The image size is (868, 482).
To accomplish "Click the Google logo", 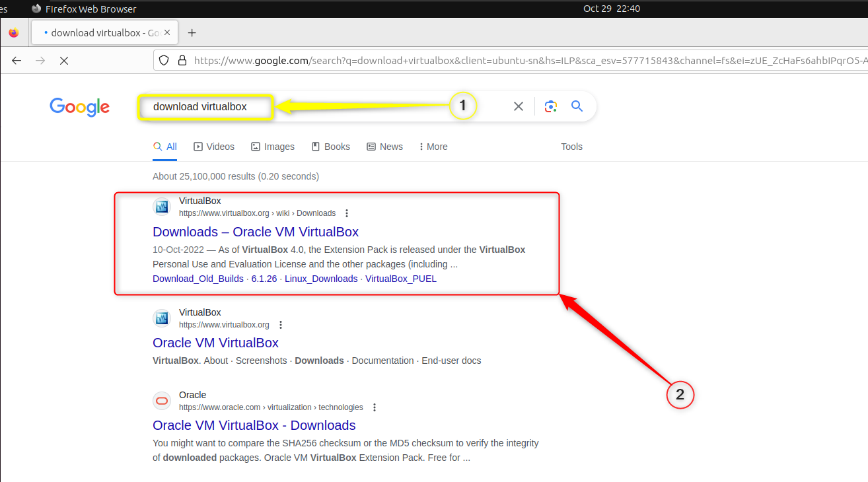I will click(79, 107).
